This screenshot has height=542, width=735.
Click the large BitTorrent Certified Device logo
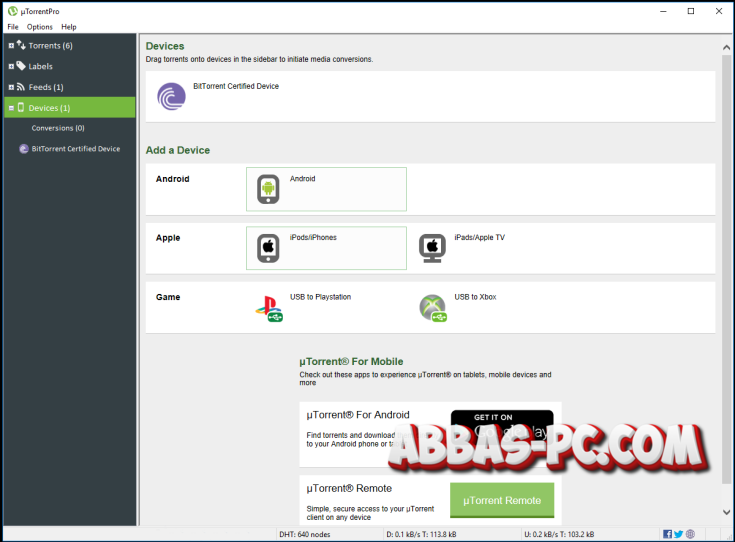171,97
